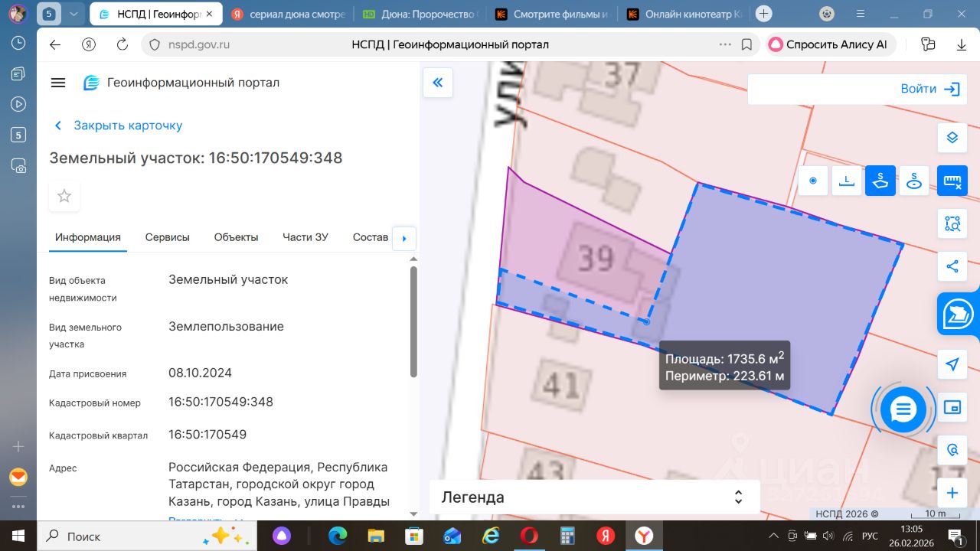Select the point marker measurement tool
Image resolution: width=980 pixels, height=551 pixels.
click(x=813, y=181)
